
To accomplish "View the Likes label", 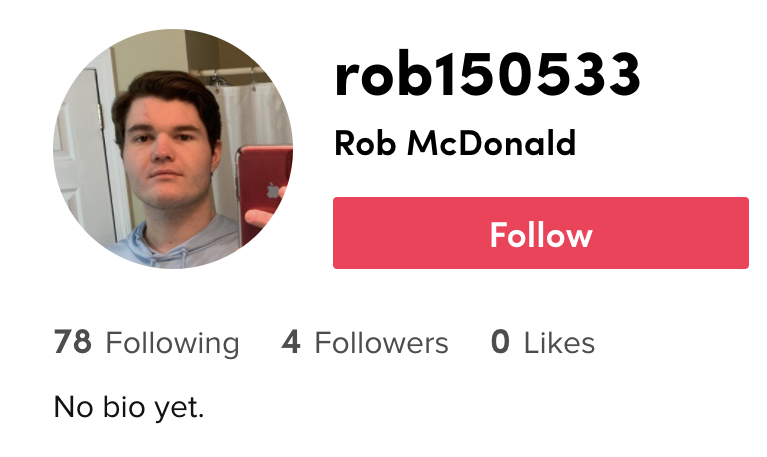I will coord(559,343).
